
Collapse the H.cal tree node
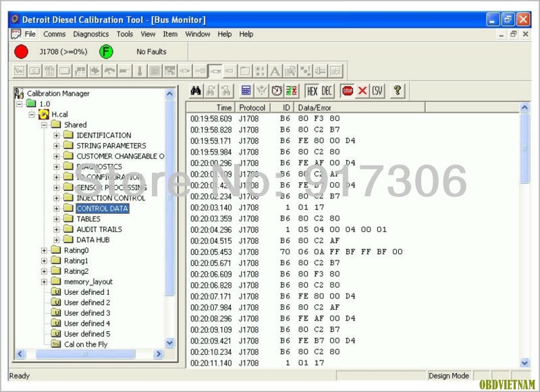(32, 114)
